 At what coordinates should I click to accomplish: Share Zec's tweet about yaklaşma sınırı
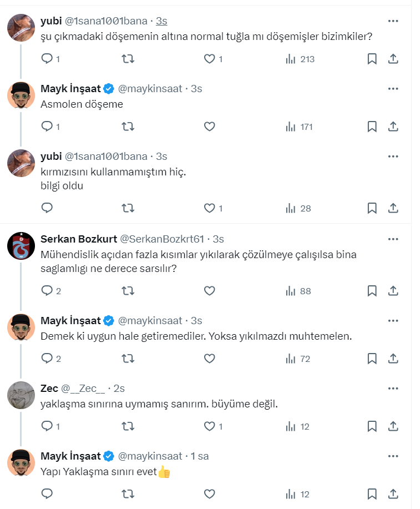pyautogui.click(x=393, y=426)
